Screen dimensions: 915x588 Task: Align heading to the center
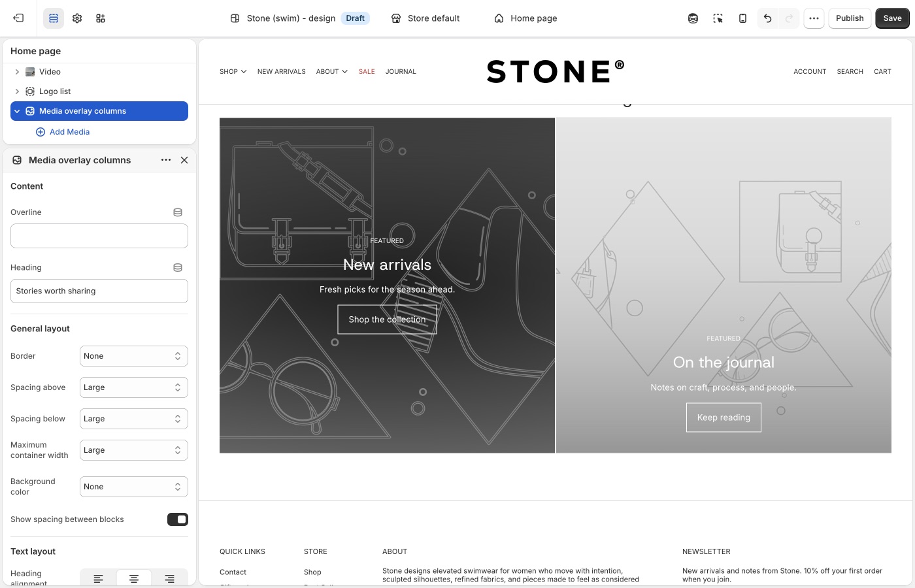134,578
